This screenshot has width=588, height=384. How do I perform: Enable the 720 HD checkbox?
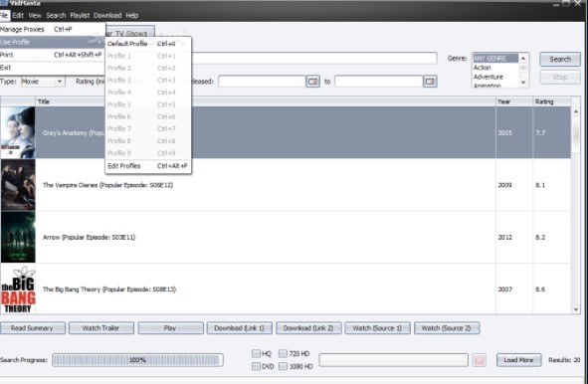[x=284, y=353]
